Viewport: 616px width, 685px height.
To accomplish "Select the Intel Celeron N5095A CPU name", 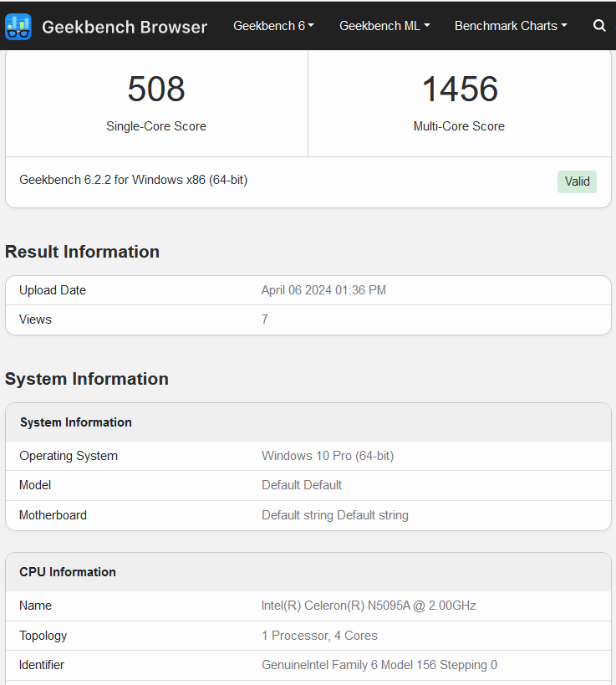I will [369, 606].
